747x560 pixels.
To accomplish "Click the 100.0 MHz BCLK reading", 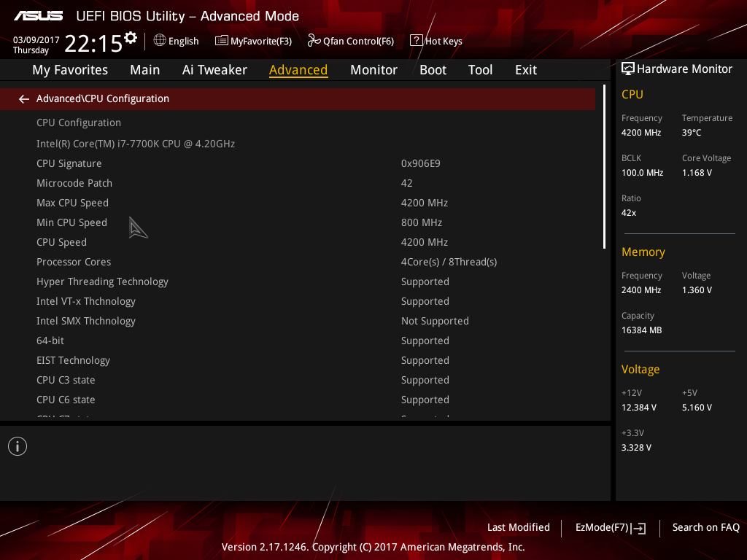I will click(x=642, y=173).
